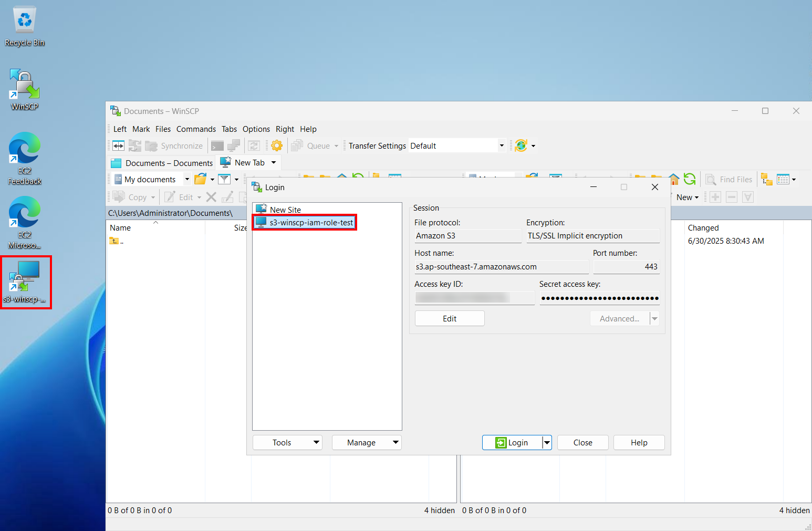Click the select files plus icon
The height and width of the screenshot is (531, 812).
coord(715,197)
